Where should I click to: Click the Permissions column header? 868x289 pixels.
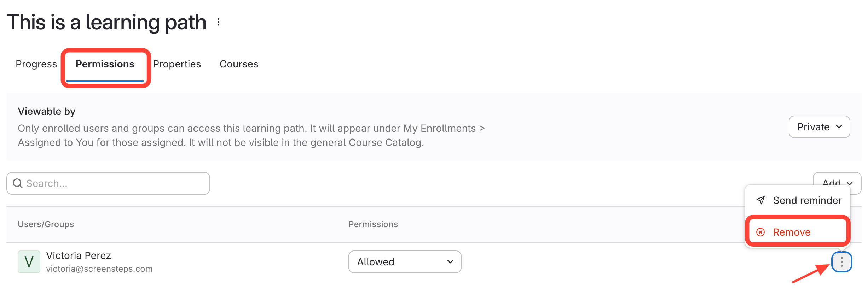pos(373,224)
